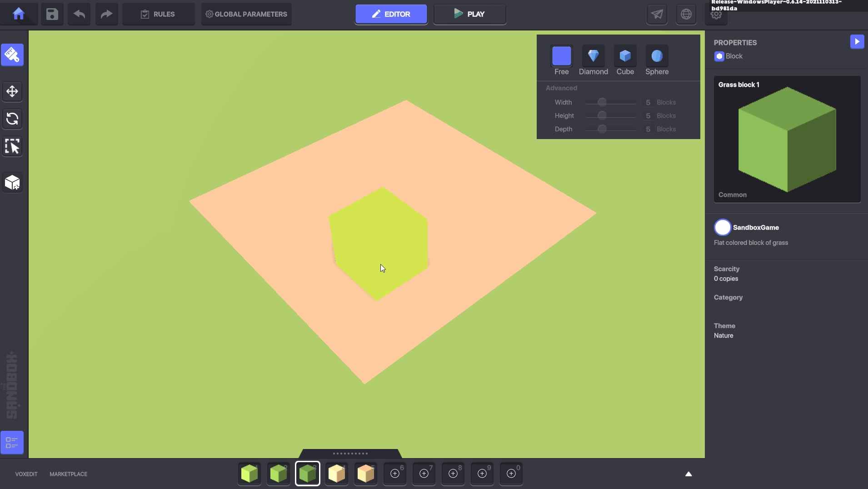Choose the Free brush shape
Image resolution: width=868 pixels, height=489 pixels.
coord(561,56)
